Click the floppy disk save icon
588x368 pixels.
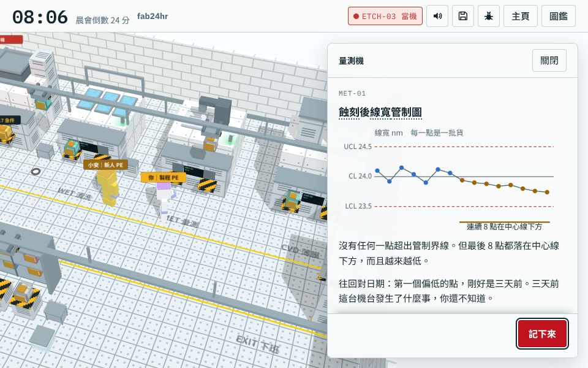coord(463,16)
